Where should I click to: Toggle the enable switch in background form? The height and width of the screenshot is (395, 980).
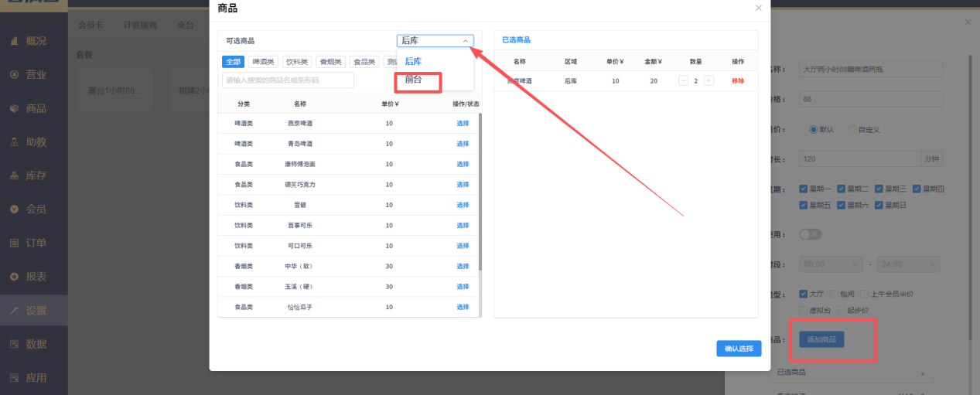810,234
